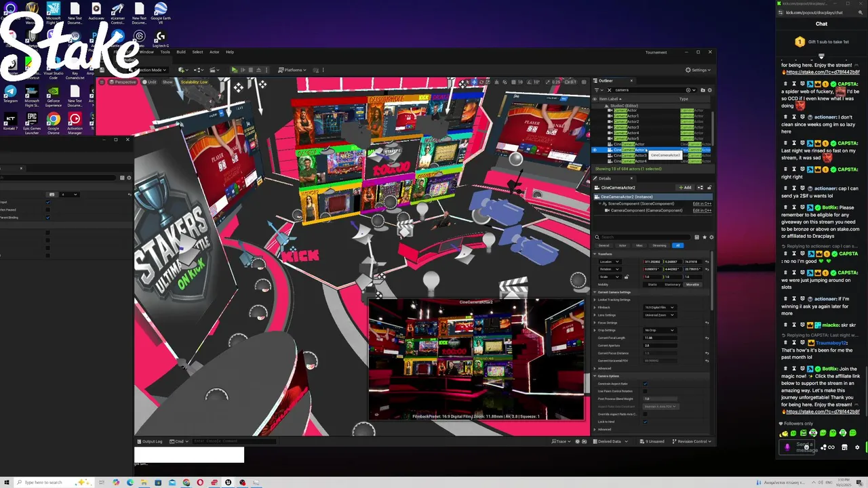Open the Location type dropdown

tap(610, 262)
